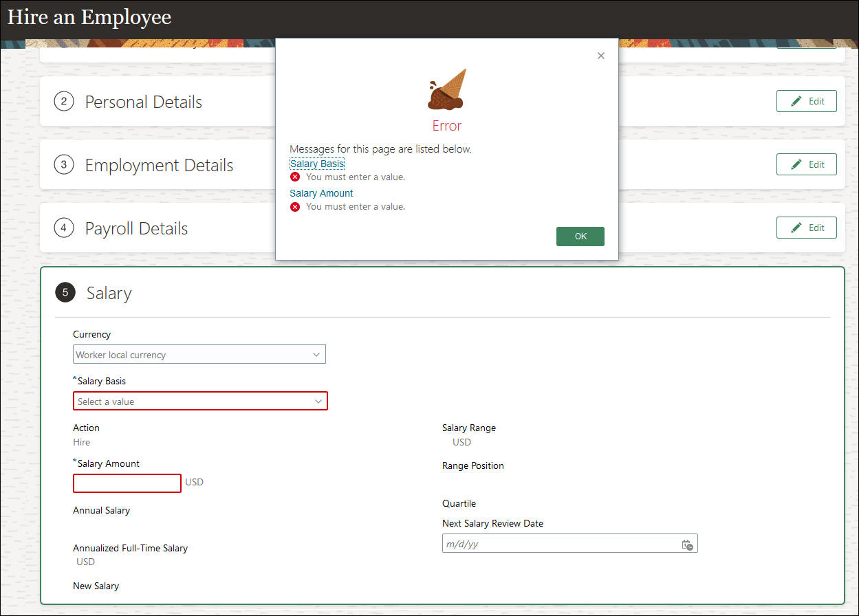
Task: Click the Annual Salary label
Action: (101, 510)
